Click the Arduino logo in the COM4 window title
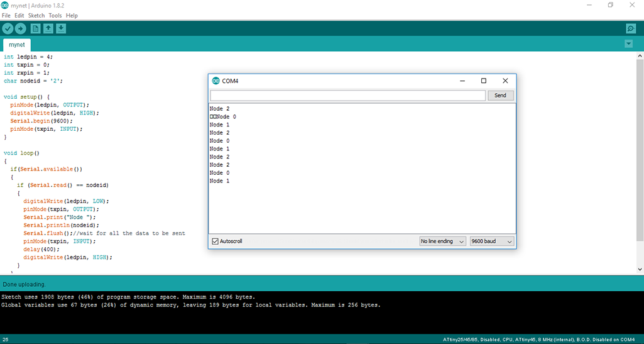The width and height of the screenshot is (644, 344). pyautogui.click(x=216, y=81)
